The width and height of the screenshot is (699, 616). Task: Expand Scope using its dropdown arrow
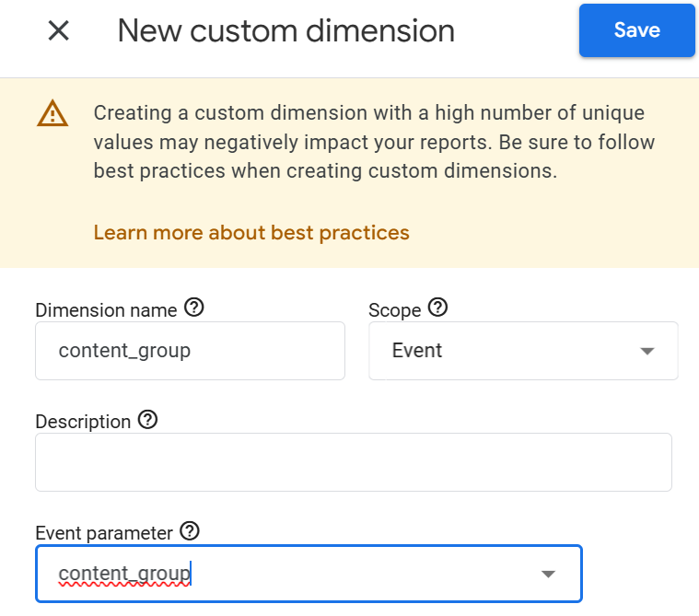647,351
